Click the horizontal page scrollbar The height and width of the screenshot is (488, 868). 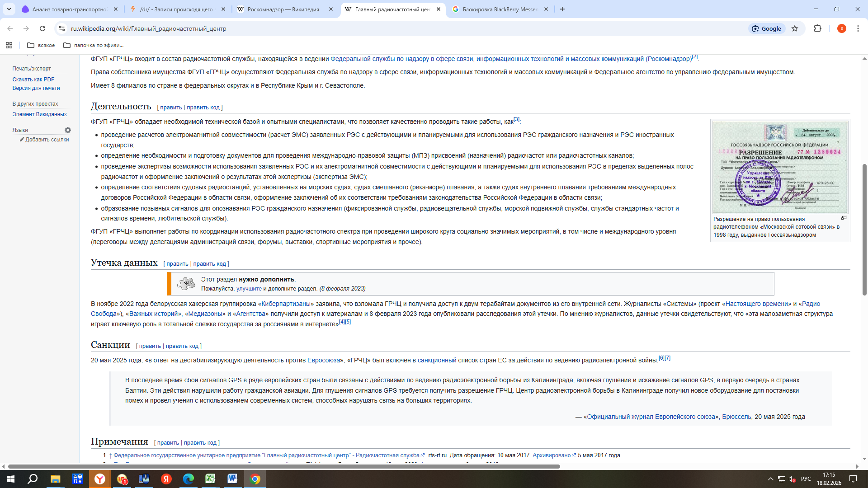(284, 466)
